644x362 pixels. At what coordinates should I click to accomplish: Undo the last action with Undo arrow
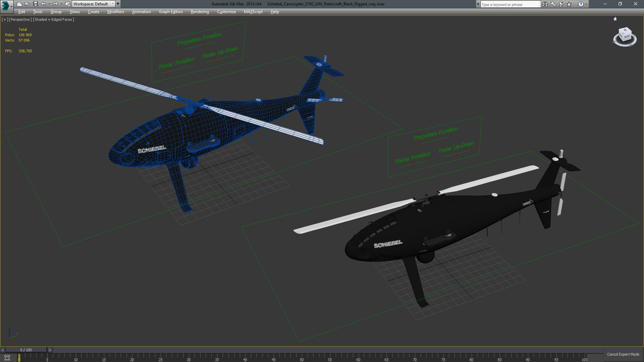click(43, 4)
